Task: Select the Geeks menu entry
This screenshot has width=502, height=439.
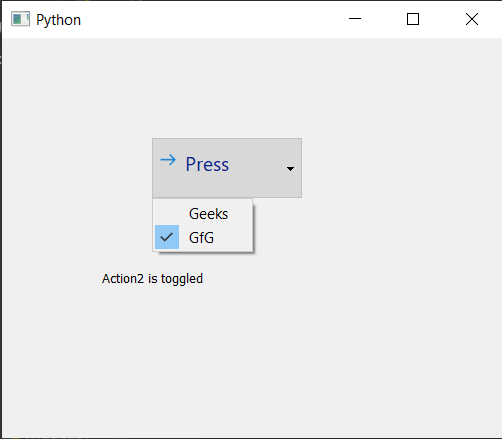Action: [203, 214]
